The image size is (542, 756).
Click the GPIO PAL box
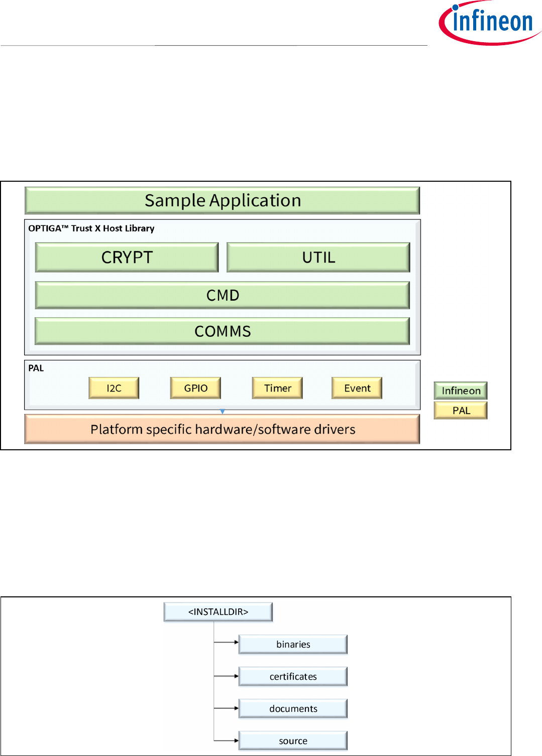[x=195, y=388]
